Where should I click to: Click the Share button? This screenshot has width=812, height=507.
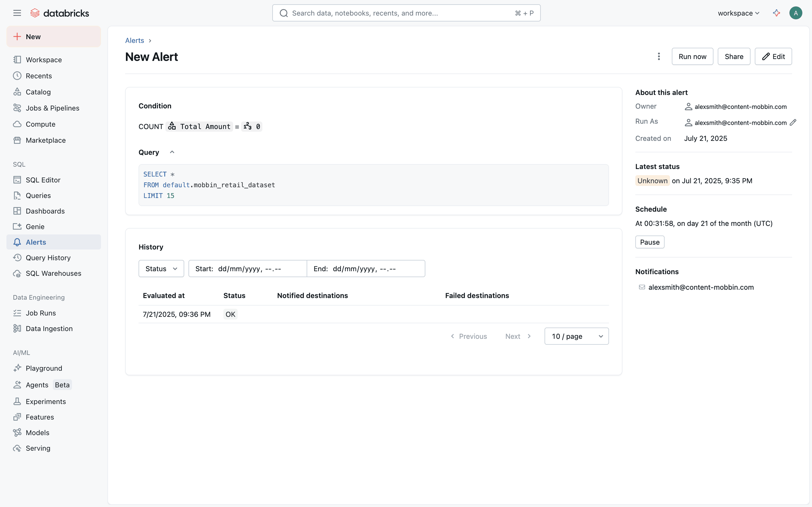coord(734,56)
